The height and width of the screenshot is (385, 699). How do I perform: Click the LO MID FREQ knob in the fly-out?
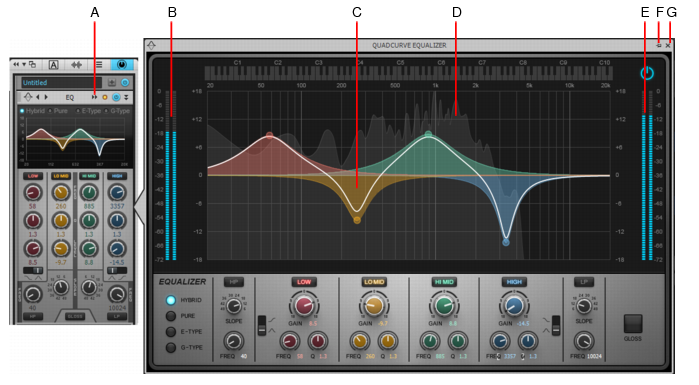click(359, 341)
